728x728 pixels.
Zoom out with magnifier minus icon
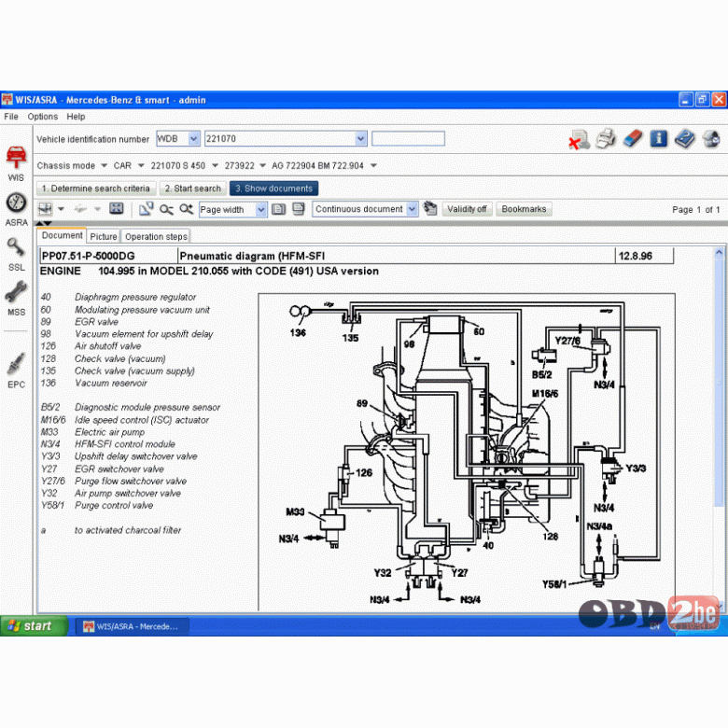point(166,209)
